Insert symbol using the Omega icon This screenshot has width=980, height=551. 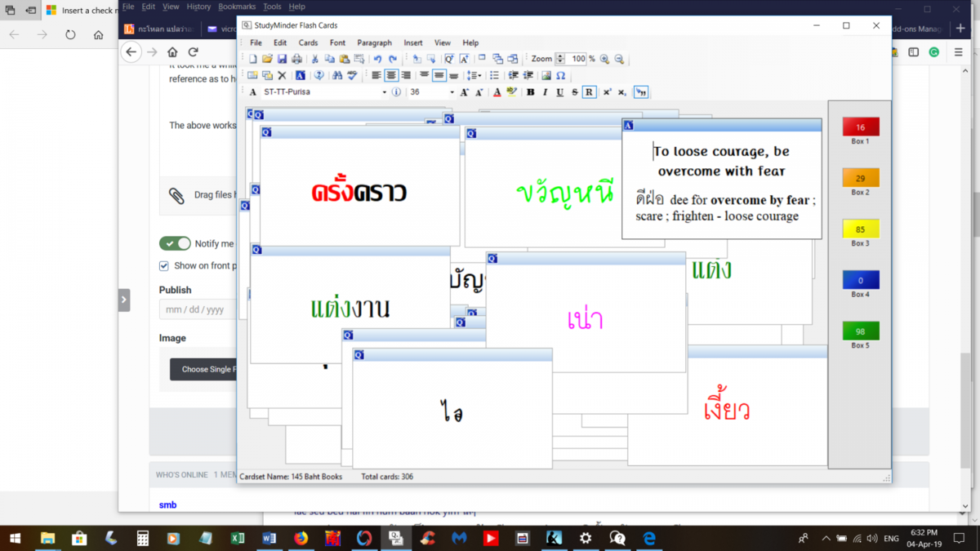pyautogui.click(x=560, y=76)
